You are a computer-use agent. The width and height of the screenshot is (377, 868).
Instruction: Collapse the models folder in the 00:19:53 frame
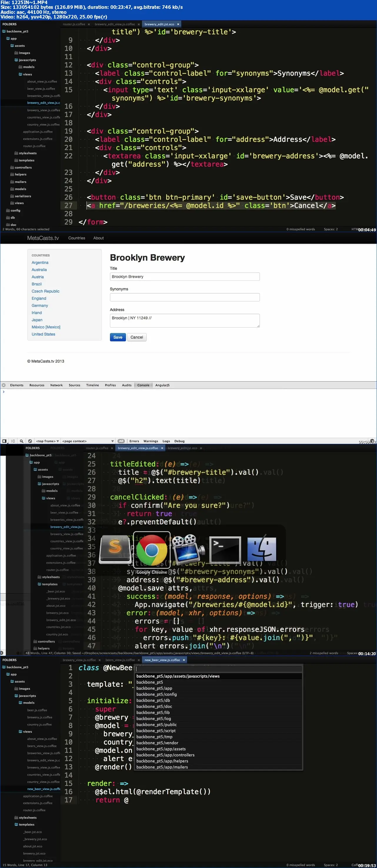pos(20,703)
